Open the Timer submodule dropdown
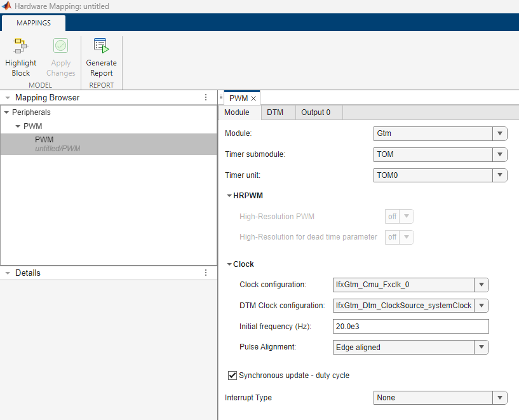 440,154
